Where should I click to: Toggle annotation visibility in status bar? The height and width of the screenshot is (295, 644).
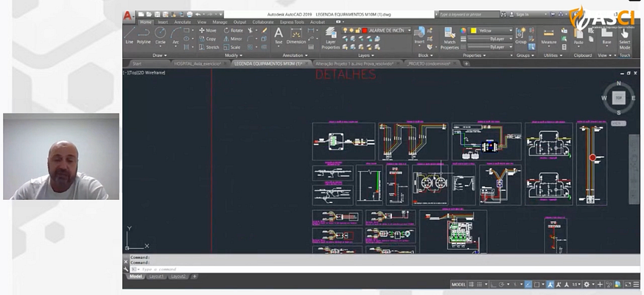(x=550, y=285)
